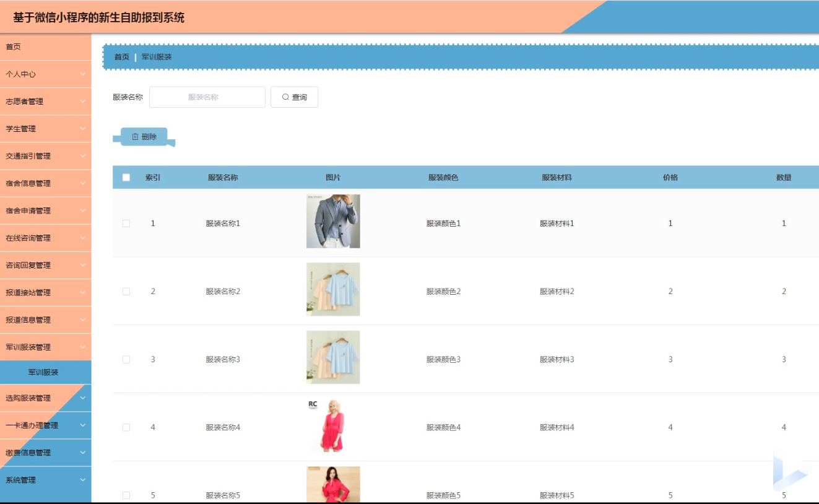Image resolution: width=819 pixels, height=504 pixels.
Task: Open the pink dress thumbnail in row 4
Action: click(x=333, y=425)
